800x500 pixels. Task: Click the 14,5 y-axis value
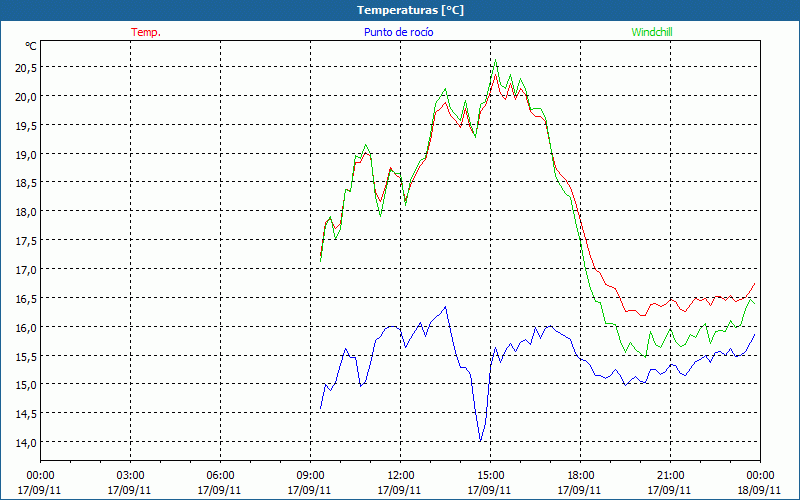click(x=25, y=414)
